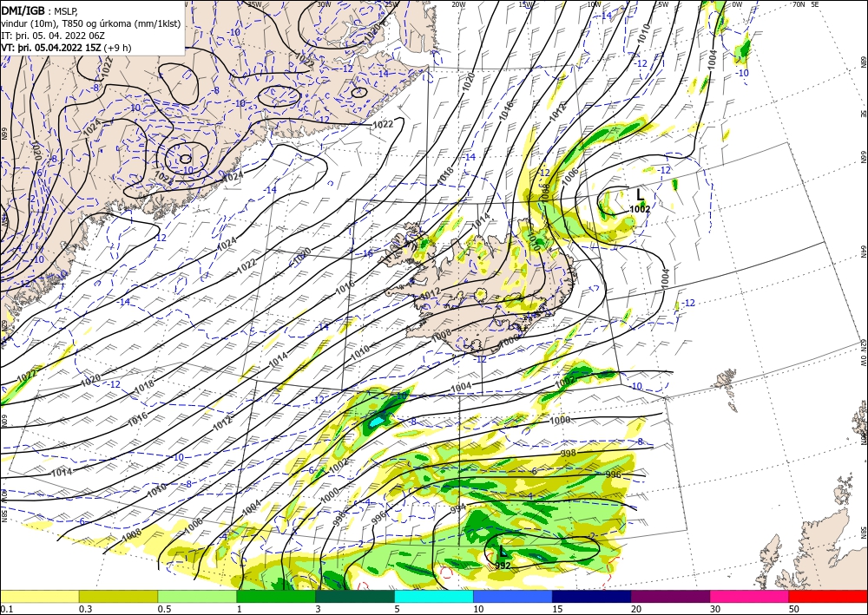This screenshot has height=615, width=868.
Task: Click the navy 15–20 legend color band
Action: 592,596
